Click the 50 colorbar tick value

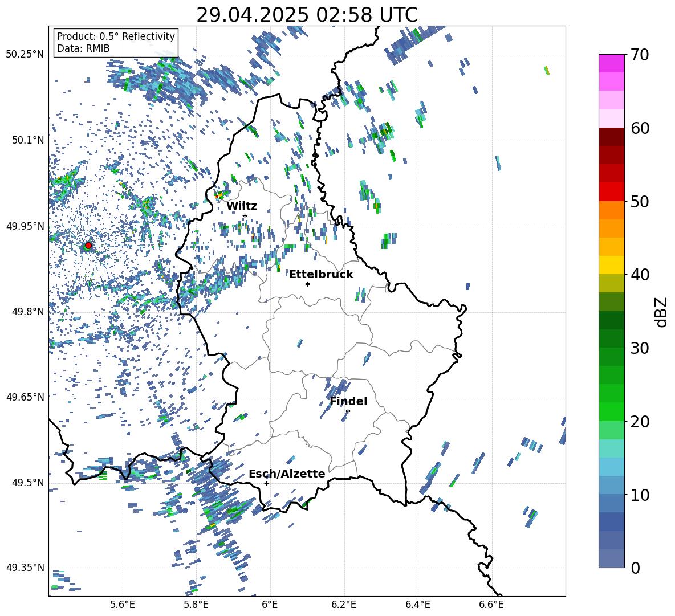[x=640, y=201]
